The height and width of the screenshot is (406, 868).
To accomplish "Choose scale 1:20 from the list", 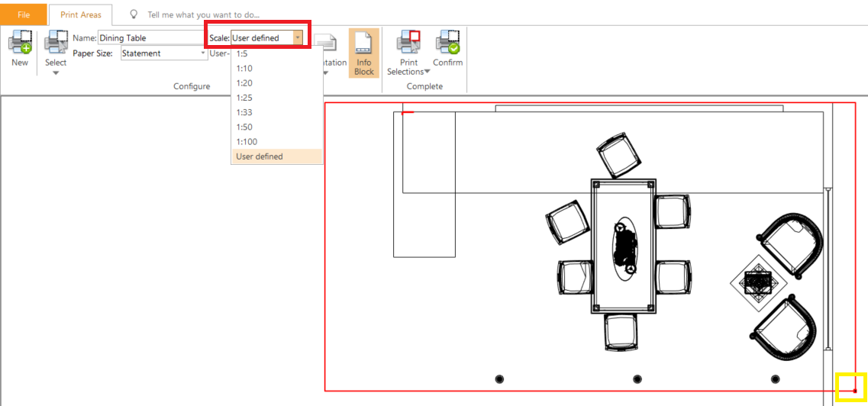I will click(x=277, y=83).
